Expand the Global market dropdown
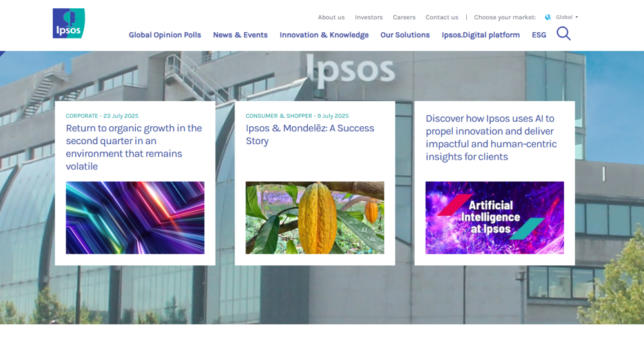 tap(567, 17)
